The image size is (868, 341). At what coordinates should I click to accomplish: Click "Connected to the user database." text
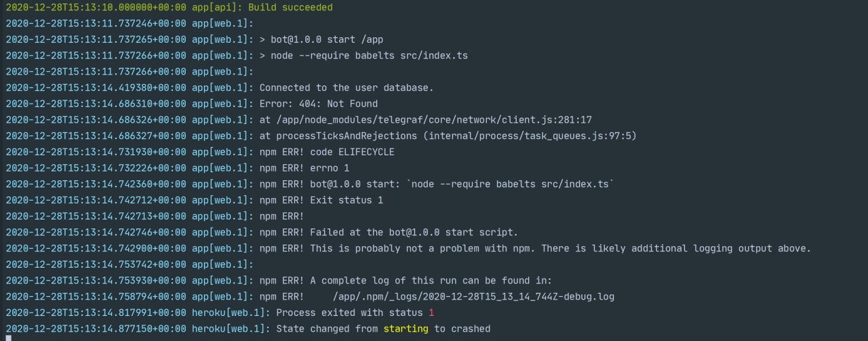pyautogui.click(x=346, y=87)
